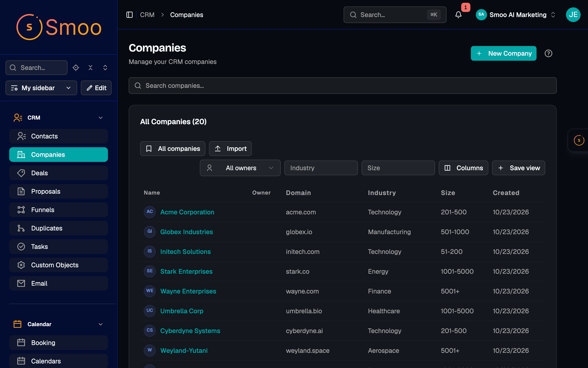Open the Umbrella Corp link
588x368 pixels.
[182, 311]
